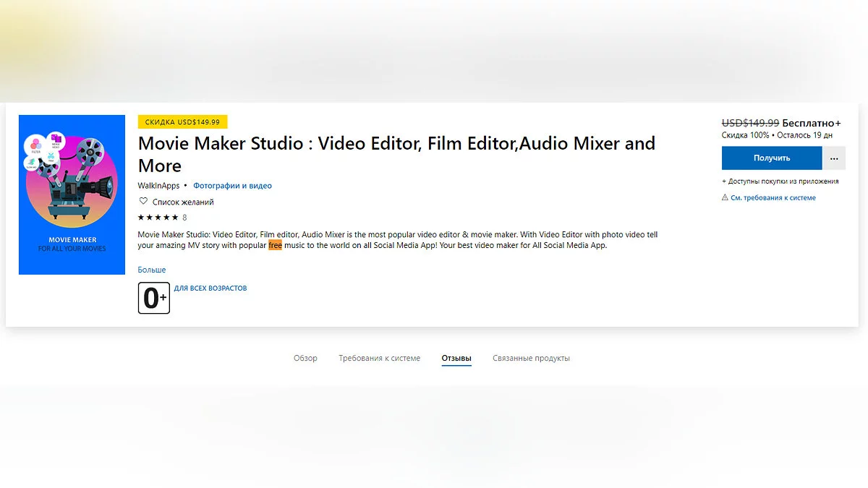Switch to the Обзор tab
This screenshot has width=868, height=488.
(x=305, y=358)
